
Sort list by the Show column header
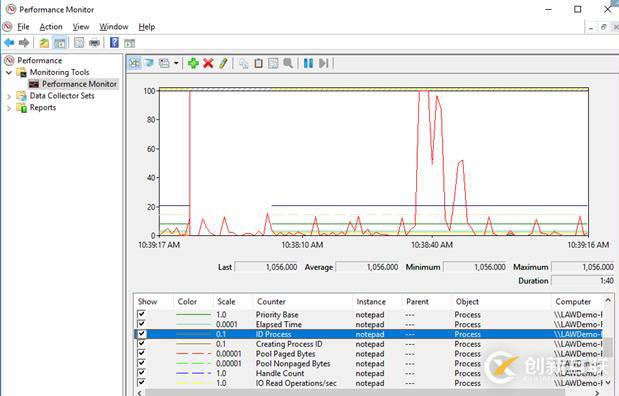tap(153, 302)
